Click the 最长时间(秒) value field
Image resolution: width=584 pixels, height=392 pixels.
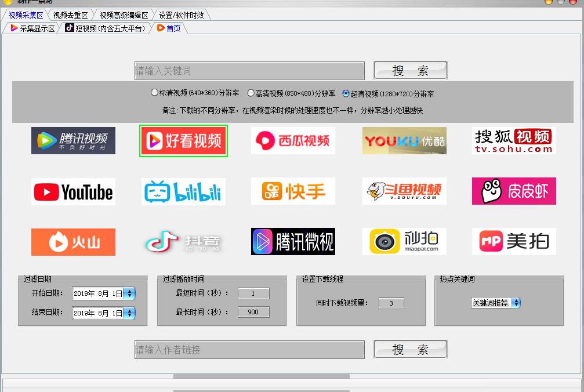click(x=253, y=312)
